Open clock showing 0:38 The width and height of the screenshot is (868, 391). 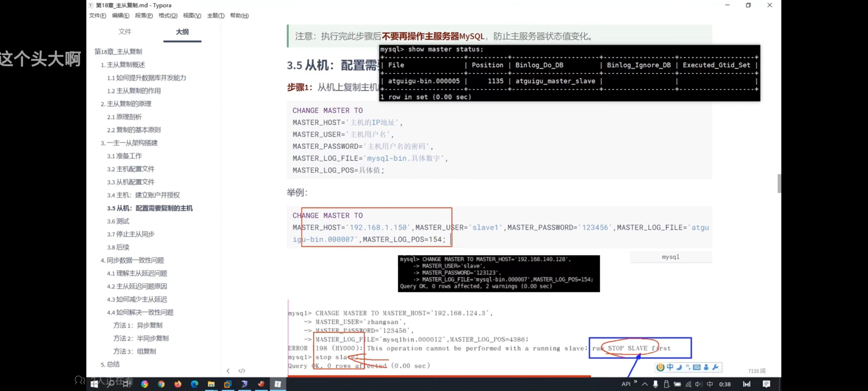tap(725, 384)
